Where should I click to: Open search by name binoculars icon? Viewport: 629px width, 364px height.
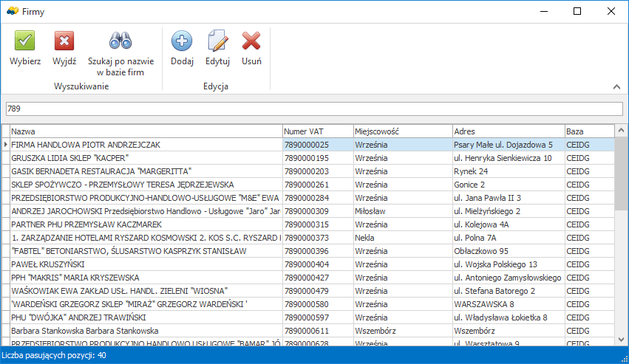[120, 41]
